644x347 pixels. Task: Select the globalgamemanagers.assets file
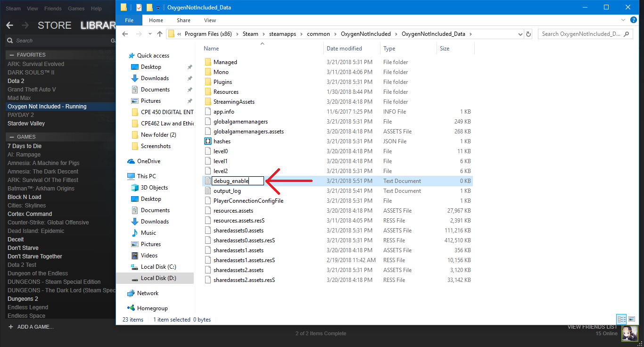tap(248, 132)
